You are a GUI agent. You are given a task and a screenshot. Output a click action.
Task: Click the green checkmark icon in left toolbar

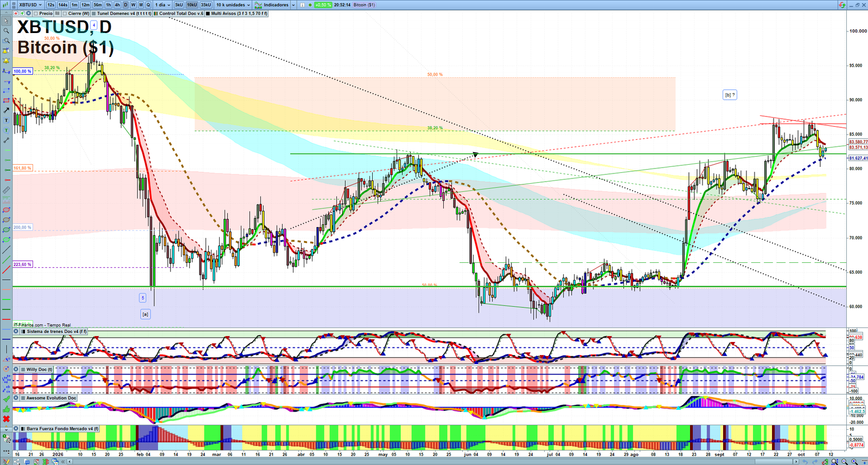(6, 399)
